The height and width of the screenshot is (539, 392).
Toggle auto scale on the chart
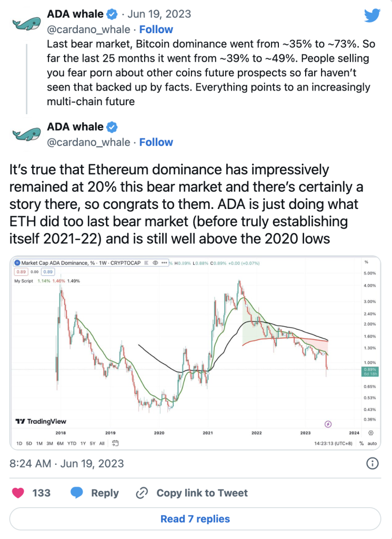pos(372,443)
